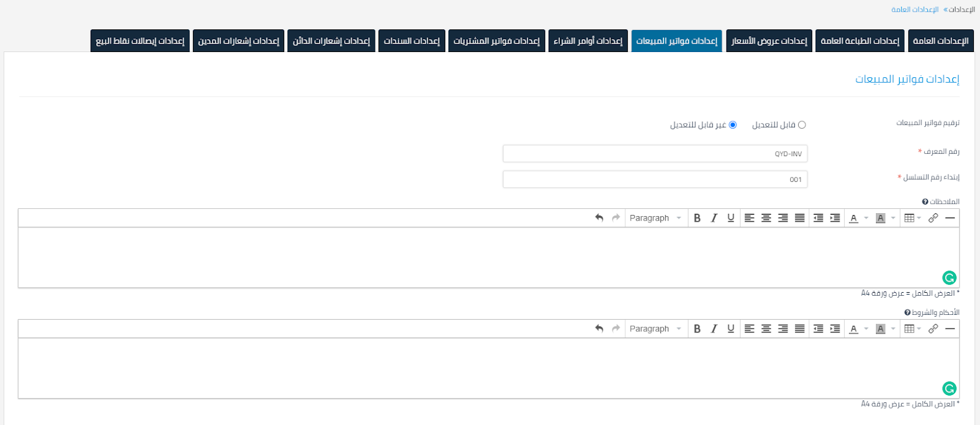
Task: Insert horizontal line in the notes editor
Action: click(x=950, y=218)
